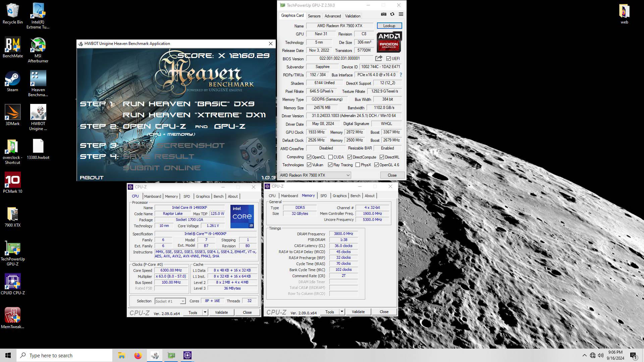Launch Steam from the desktop
Screen dimensions: 644x362
coord(12,81)
